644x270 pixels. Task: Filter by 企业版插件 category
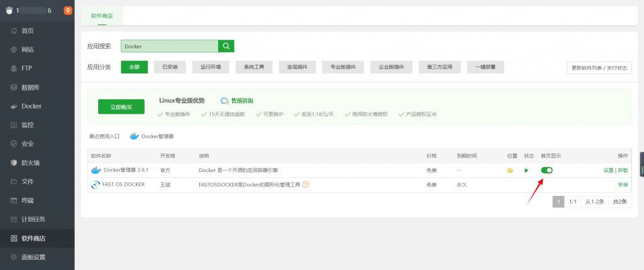pos(391,67)
